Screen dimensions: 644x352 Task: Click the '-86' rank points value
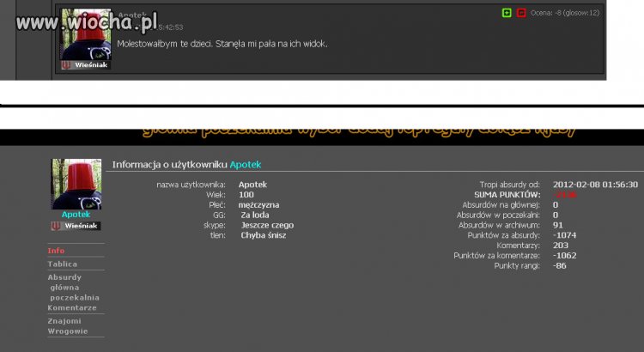559,266
